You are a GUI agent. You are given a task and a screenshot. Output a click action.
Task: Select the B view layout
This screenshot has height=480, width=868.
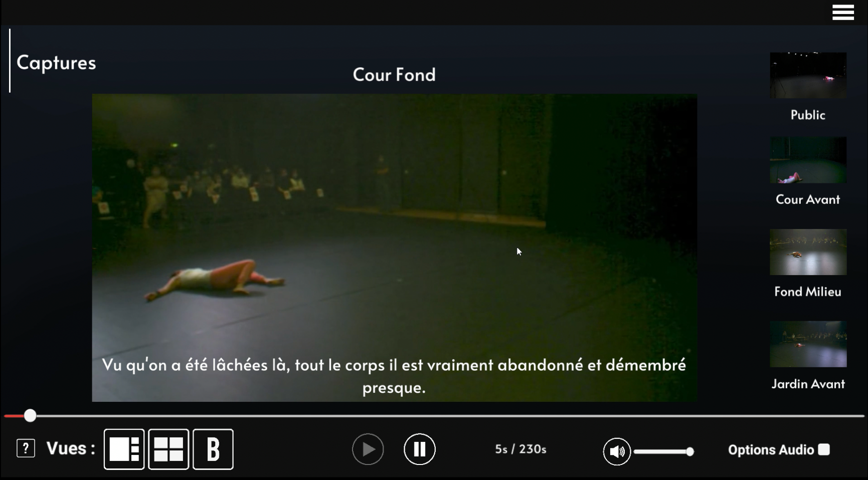[x=213, y=449]
